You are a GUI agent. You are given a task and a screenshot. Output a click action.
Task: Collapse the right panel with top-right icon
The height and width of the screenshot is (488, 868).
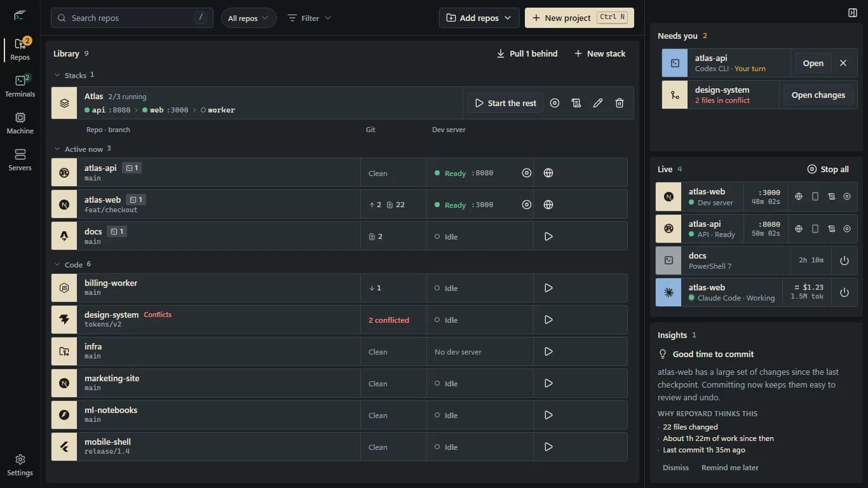coord(853,13)
